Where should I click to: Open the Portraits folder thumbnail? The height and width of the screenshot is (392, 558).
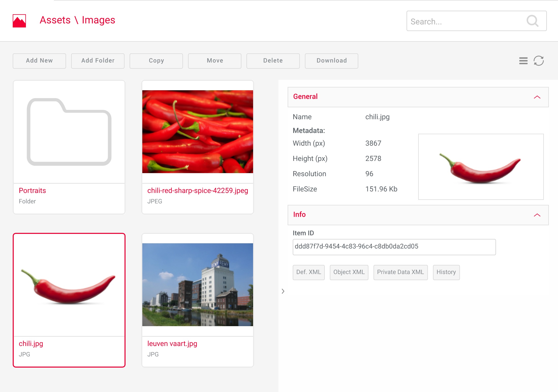(69, 132)
